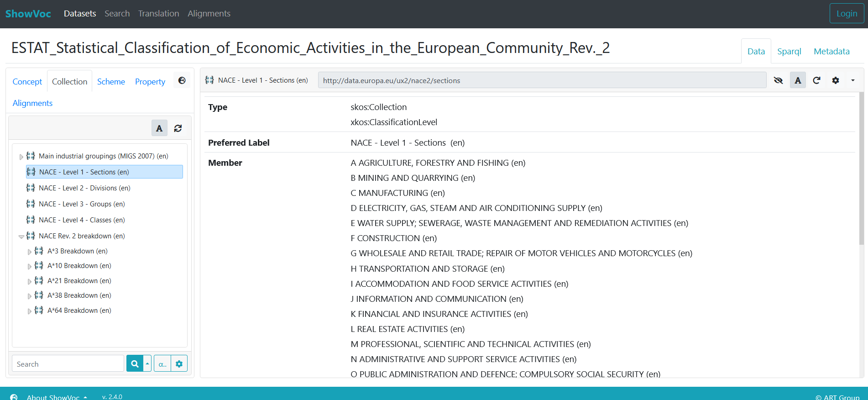Open the Alignments tab in the left panel
Screen dimensions: 868x400
[x=32, y=103]
